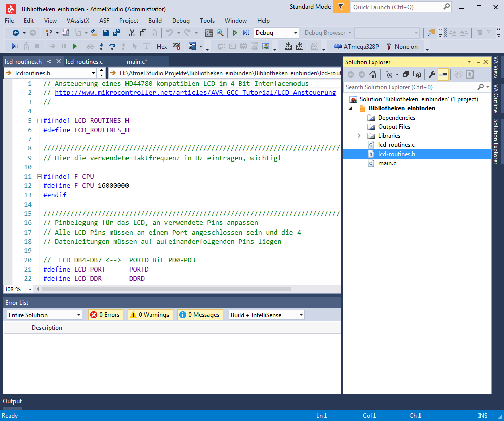Click the Cut scissors icon
Screen dimensions: 504x421
click(132, 33)
